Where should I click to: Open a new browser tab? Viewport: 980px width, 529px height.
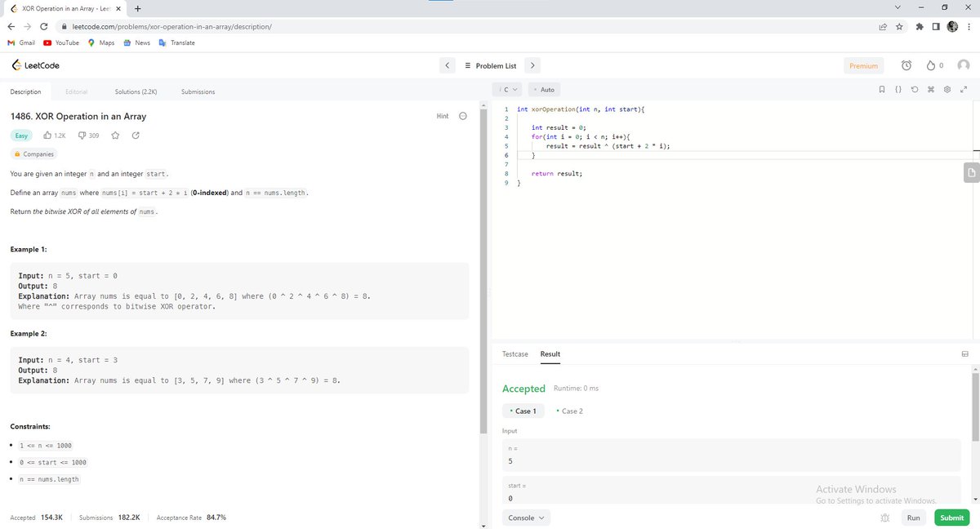pos(137,9)
